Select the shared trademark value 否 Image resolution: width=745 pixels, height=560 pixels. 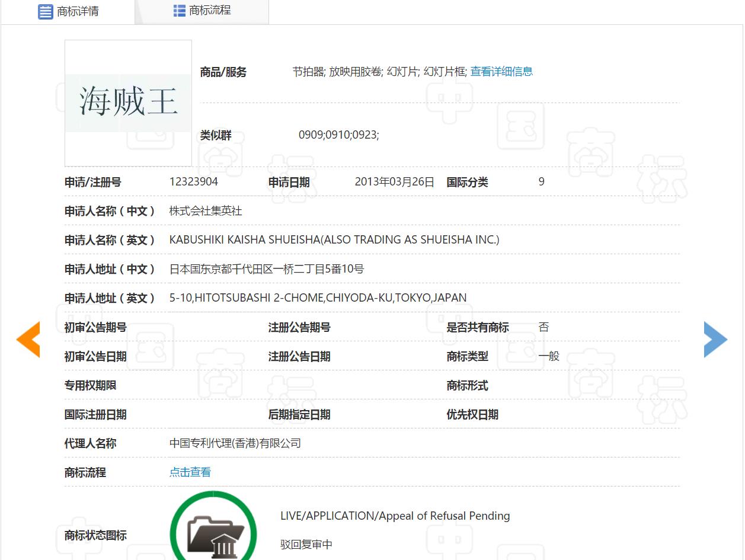click(543, 327)
